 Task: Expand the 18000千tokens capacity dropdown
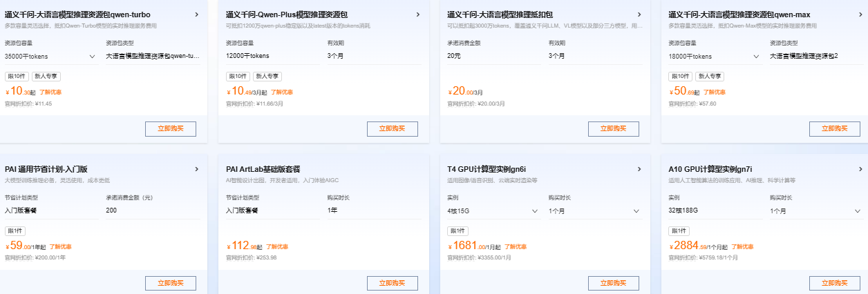[x=714, y=56]
